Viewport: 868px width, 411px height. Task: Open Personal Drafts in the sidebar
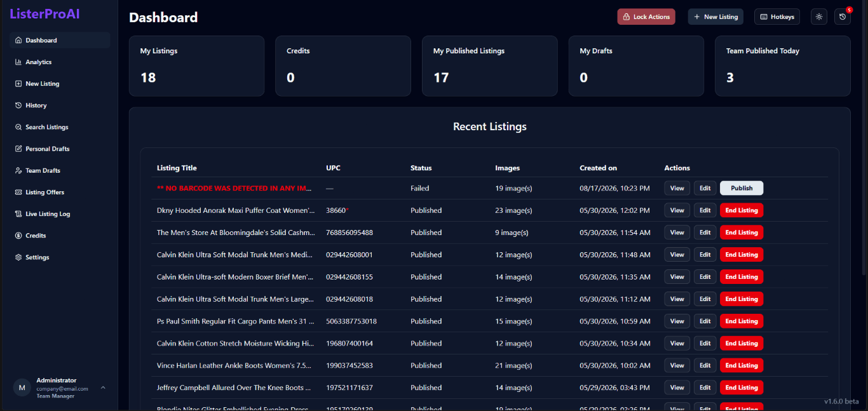[60, 149]
